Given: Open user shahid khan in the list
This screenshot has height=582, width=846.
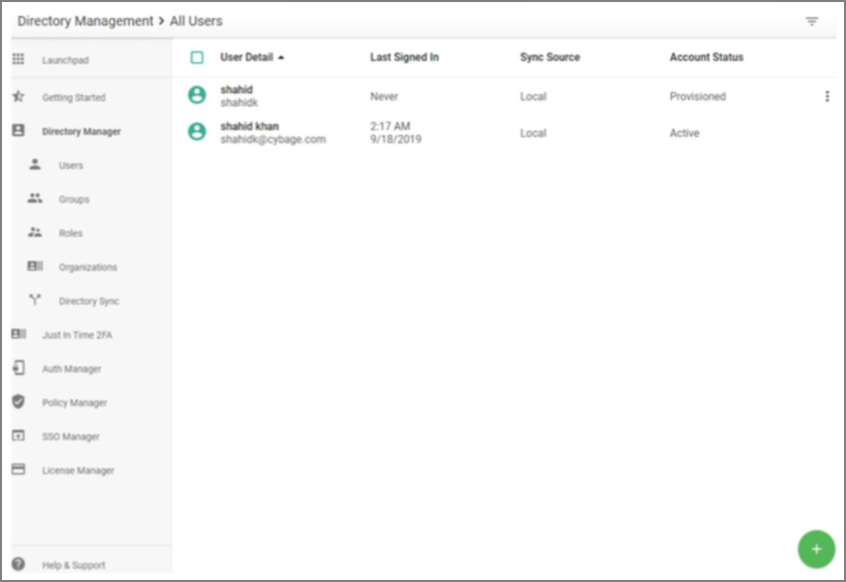Looking at the screenshot, I should (x=249, y=126).
